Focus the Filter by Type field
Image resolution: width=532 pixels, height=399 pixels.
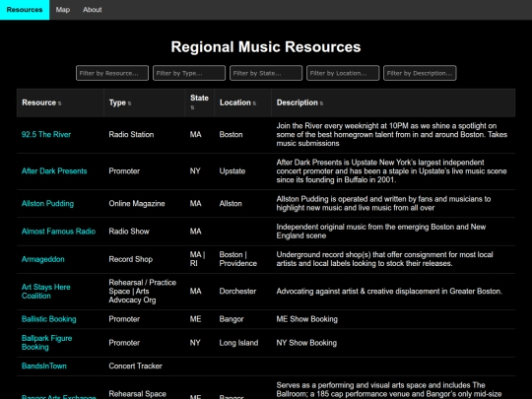[x=189, y=73]
